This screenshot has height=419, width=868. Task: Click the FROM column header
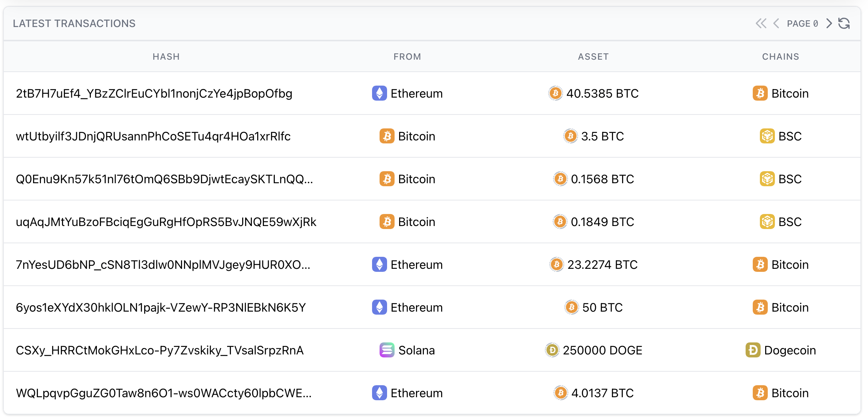tap(407, 57)
